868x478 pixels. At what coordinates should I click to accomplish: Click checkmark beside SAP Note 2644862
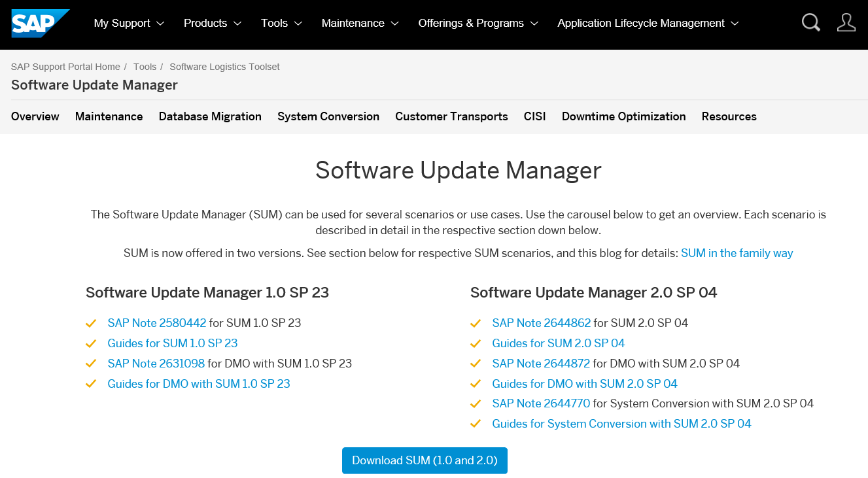pyautogui.click(x=476, y=323)
